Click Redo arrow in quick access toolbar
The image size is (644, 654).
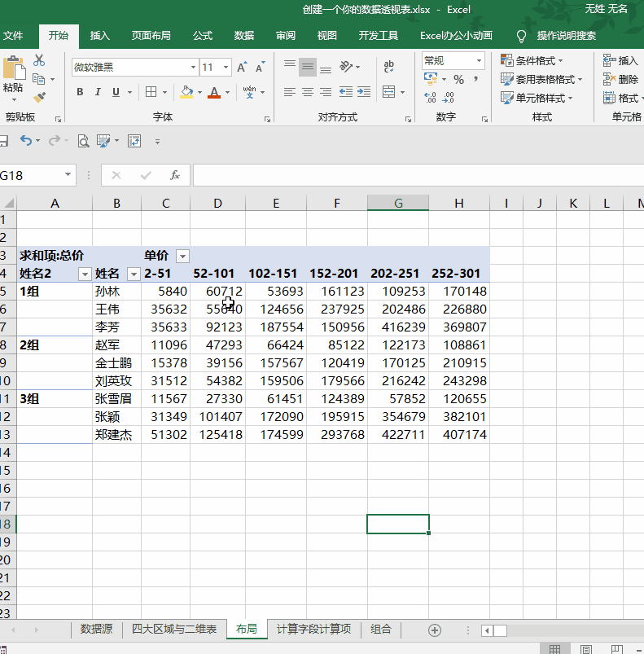pyautogui.click(x=55, y=141)
